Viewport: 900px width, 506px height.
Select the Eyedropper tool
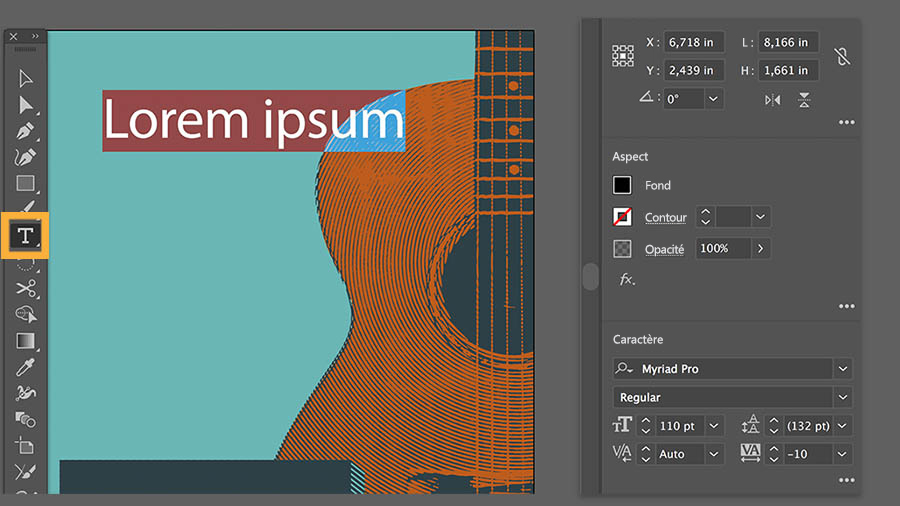(25, 367)
